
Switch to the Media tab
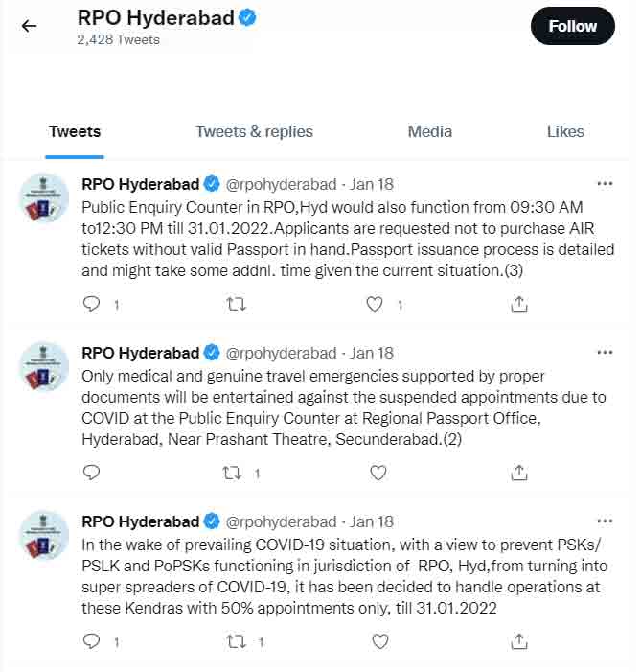(x=430, y=131)
